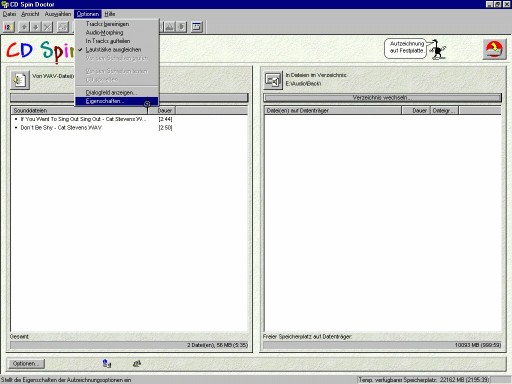Image resolution: width=512 pixels, height=384 pixels.
Task: Click the Dauer header in source list
Action: click(162, 110)
